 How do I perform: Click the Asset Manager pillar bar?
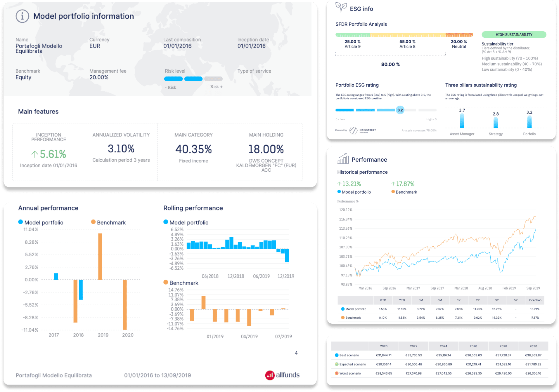pos(462,121)
